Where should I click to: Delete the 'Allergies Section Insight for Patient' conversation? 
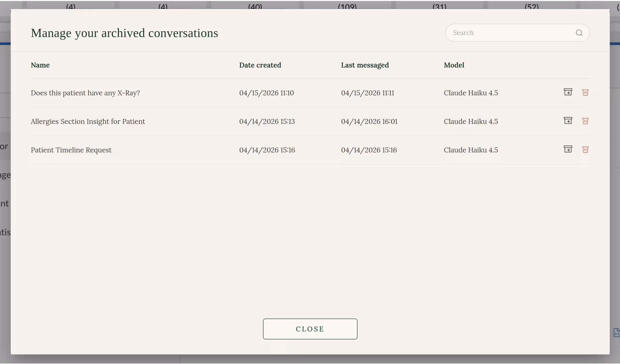tap(585, 121)
